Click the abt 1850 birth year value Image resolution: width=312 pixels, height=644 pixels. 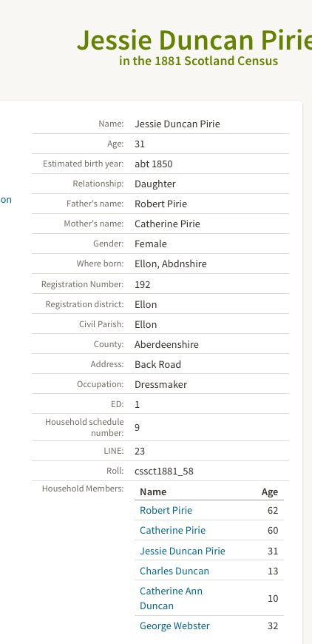tap(153, 164)
